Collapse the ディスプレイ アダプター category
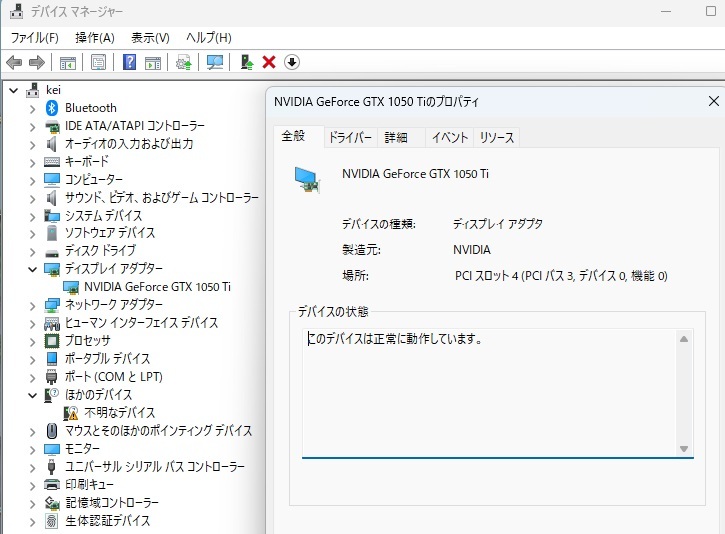This screenshot has height=534, width=725. (x=32, y=269)
